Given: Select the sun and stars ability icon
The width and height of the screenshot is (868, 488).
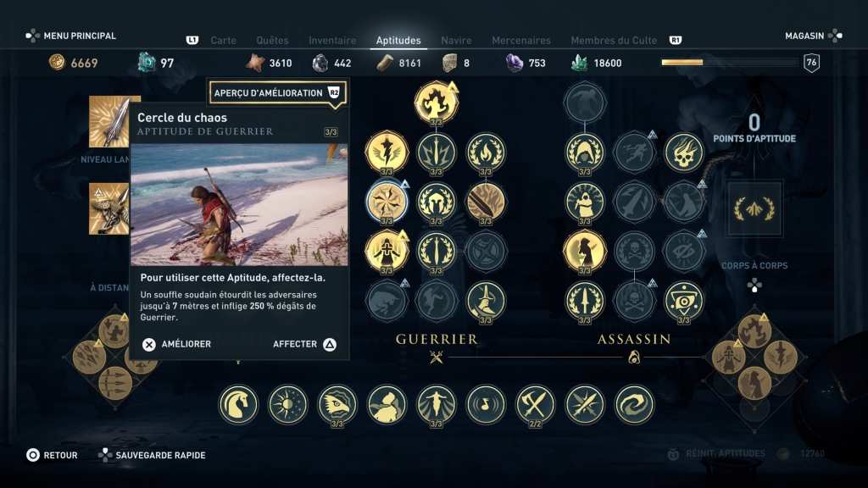Looking at the screenshot, I should point(287,404).
